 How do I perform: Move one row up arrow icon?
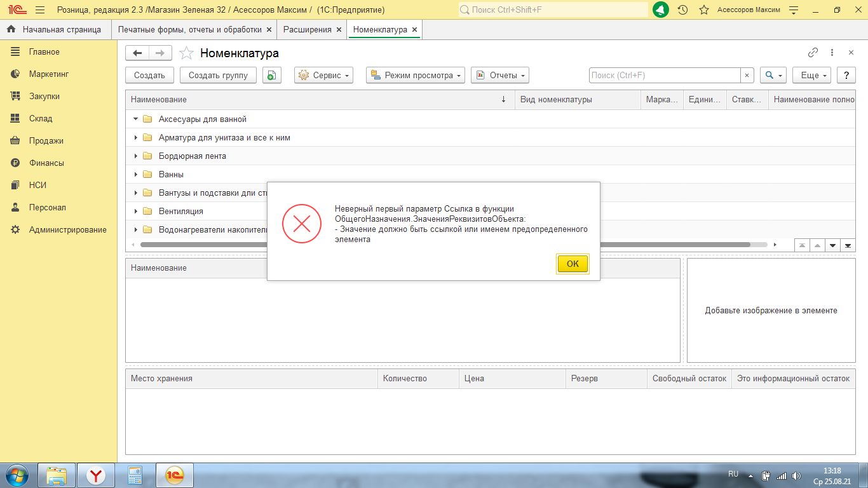pos(818,245)
